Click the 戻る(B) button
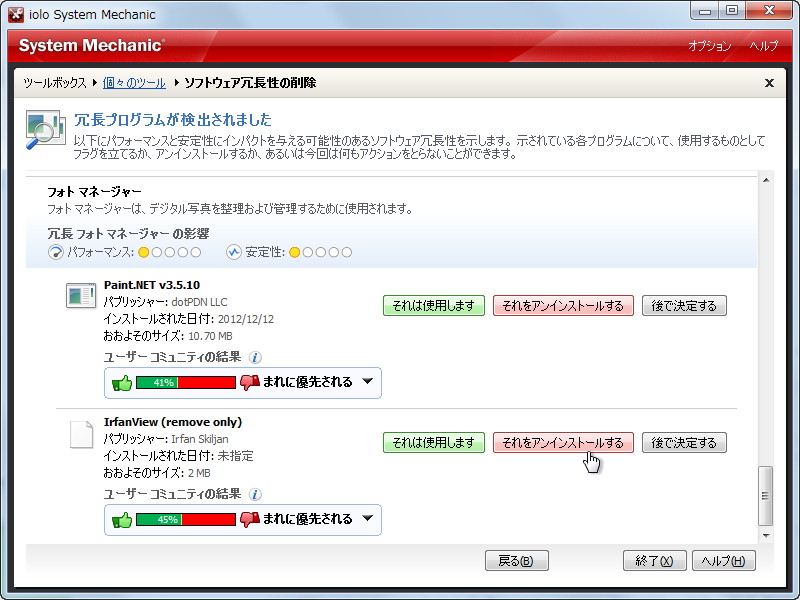Screen dimensions: 800x600 point(516,561)
